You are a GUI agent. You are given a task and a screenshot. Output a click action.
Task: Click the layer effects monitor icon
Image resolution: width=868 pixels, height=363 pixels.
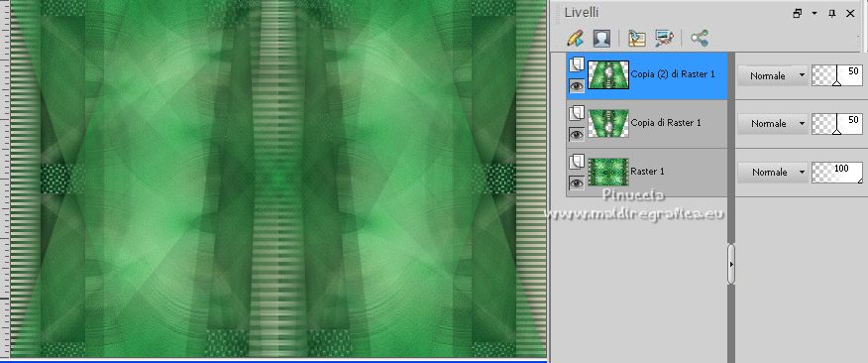[664, 39]
